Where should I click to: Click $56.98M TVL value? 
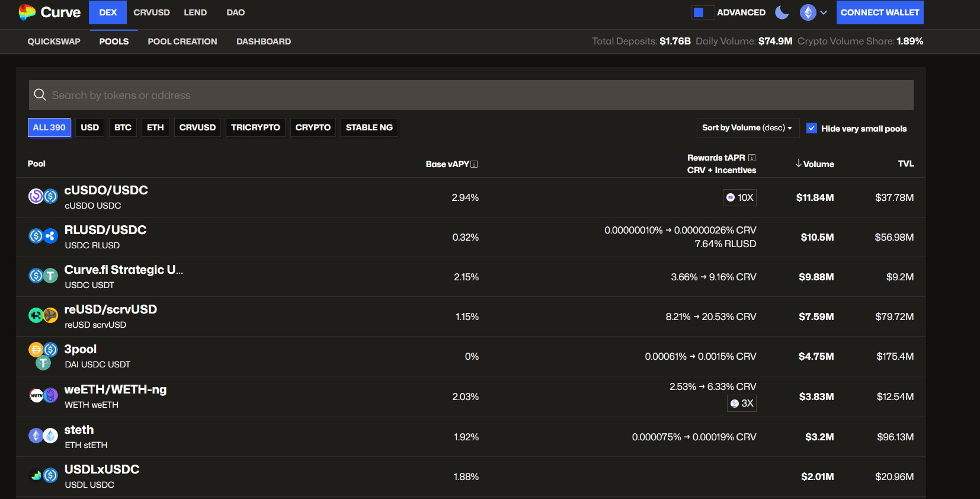coord(894,237)
